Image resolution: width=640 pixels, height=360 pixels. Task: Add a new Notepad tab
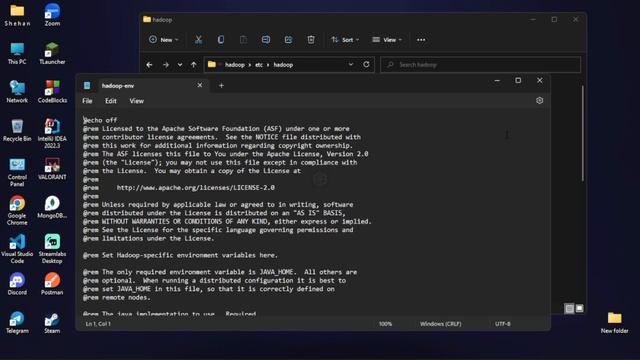pos(221,85)
